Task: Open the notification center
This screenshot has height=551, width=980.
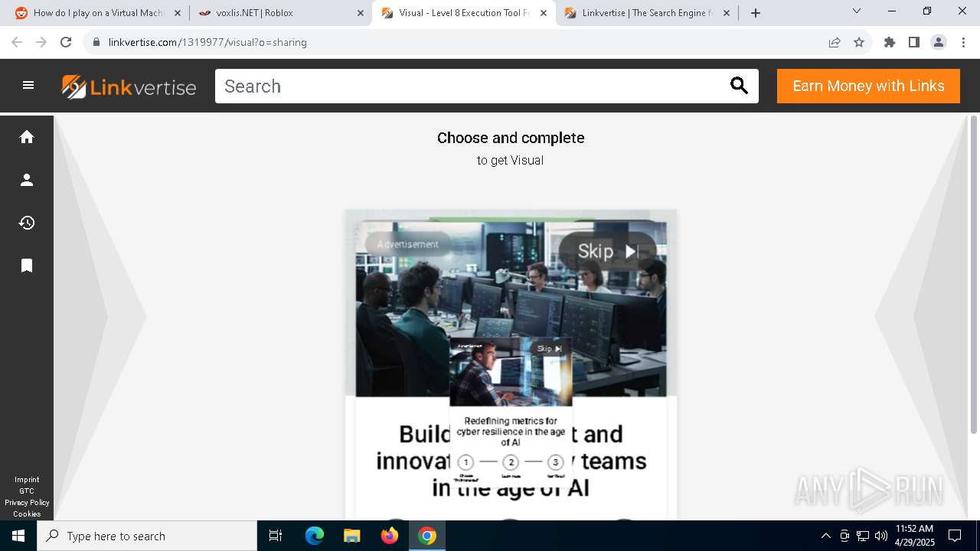Action: [955, 536]
